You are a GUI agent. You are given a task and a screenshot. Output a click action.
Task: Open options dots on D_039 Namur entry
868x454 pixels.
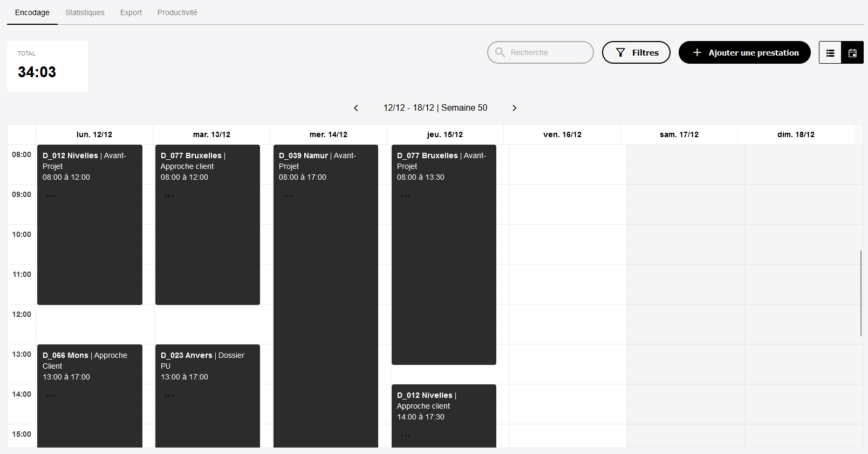pyautogui.click(x=288, y=196)
